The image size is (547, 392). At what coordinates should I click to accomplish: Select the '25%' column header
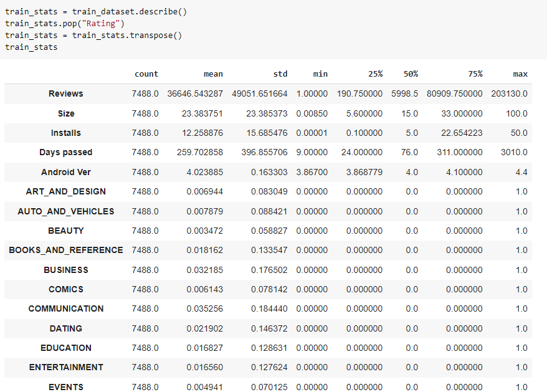click(x=375, y=74)
